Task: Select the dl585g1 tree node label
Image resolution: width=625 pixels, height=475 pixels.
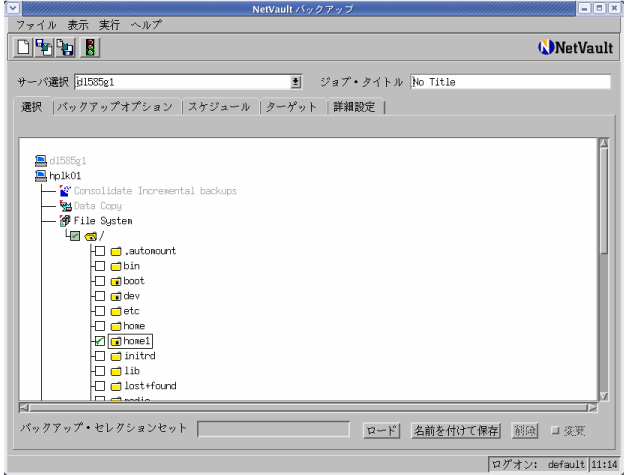Action: click(68, 161)
